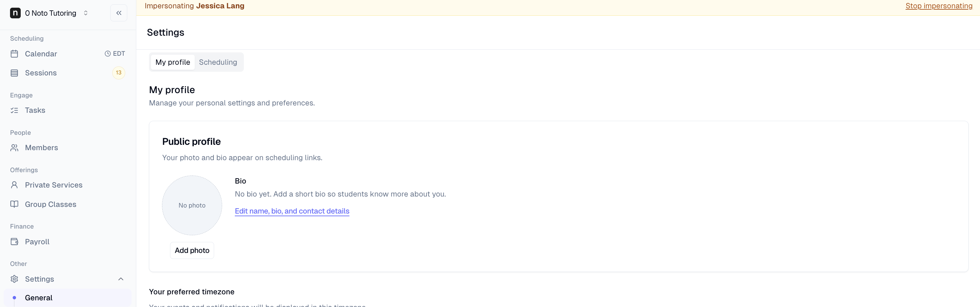Open Group Classes
This screenshot has height=307, width=980.
point(50,204)
